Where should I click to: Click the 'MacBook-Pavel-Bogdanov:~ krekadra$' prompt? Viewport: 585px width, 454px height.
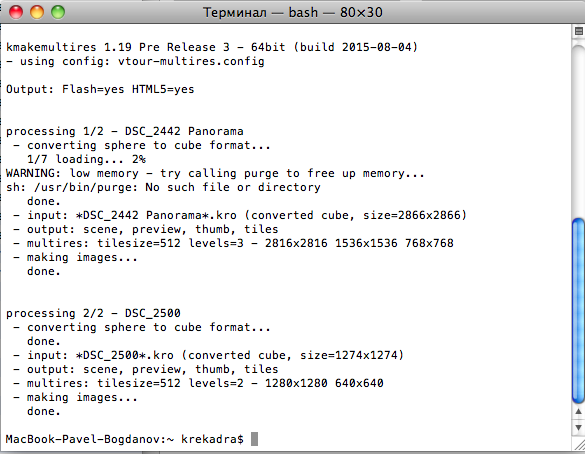pyautogui.click(x=125, y=439)
